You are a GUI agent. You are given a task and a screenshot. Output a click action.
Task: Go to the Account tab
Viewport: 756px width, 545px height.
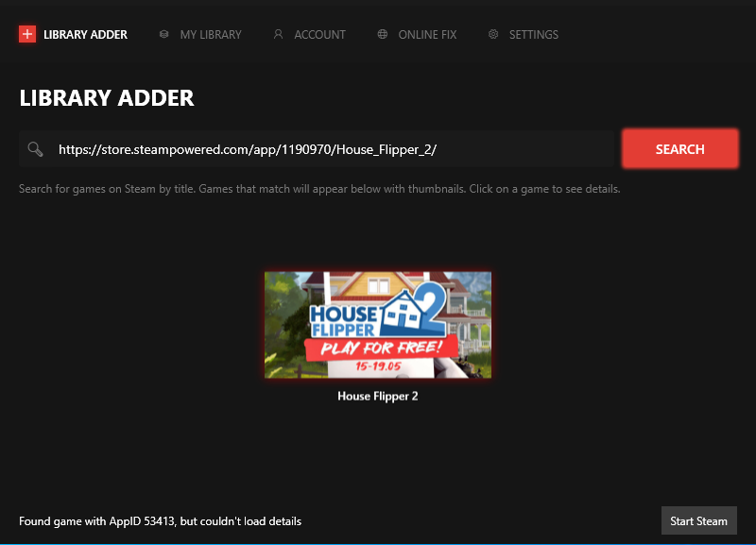coord(319,35)
